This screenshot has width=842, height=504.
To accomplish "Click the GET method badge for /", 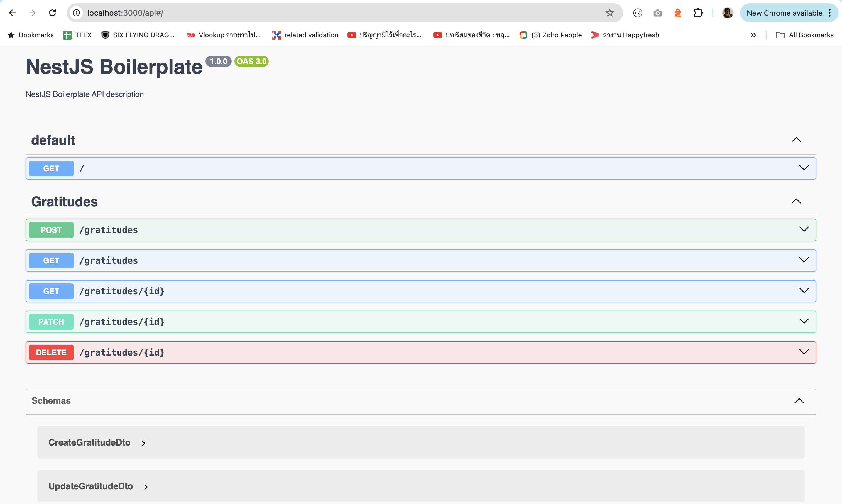I will (51, 168).
